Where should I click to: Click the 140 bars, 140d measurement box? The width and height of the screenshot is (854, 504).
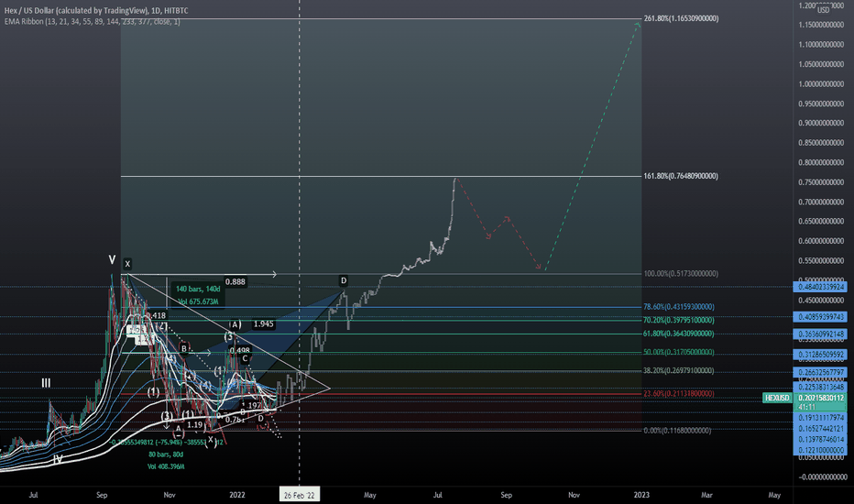(198, 295)
